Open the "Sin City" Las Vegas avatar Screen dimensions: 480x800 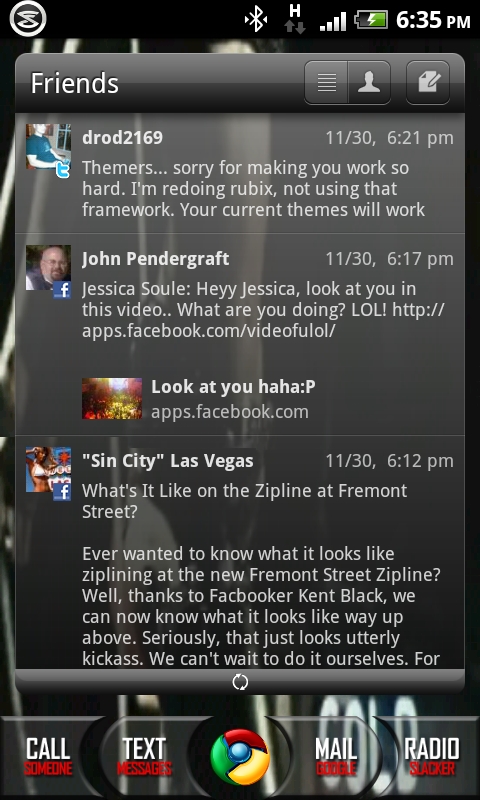[x=48, y=473]
